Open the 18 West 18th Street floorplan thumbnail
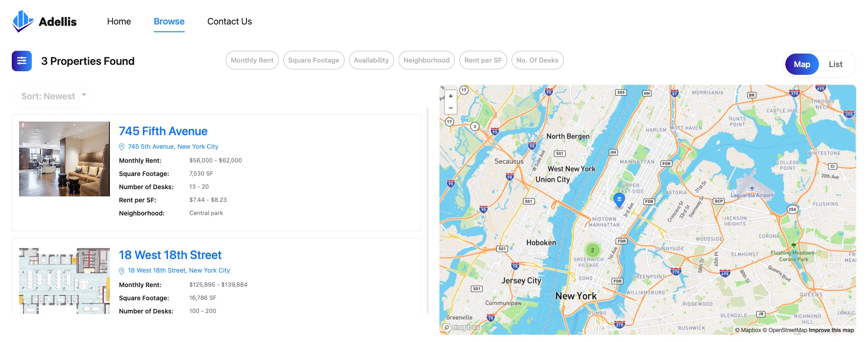This screenshot has height=342, width=868. (x=64, y=281)
